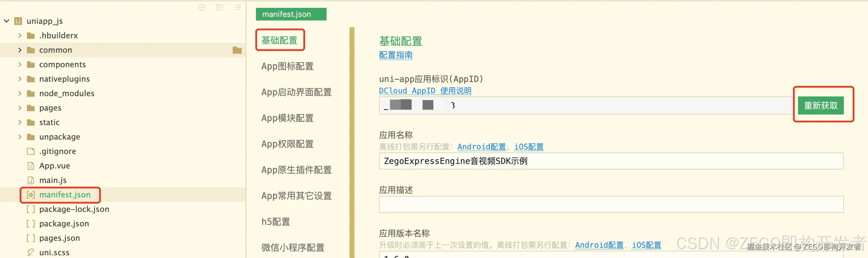Expand the pages folder chevron
This screenshot has height=258, width=868.
point(20,108)
